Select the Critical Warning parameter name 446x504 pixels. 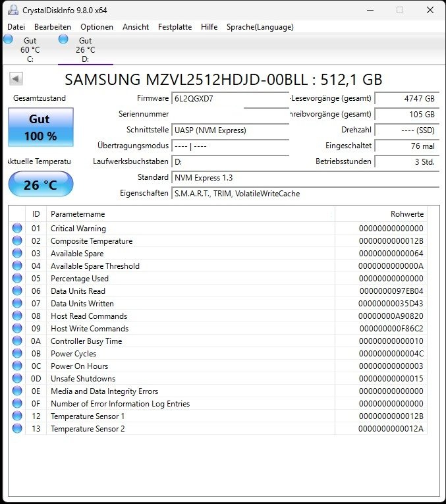pyautogui.click(x=78, y=229)
